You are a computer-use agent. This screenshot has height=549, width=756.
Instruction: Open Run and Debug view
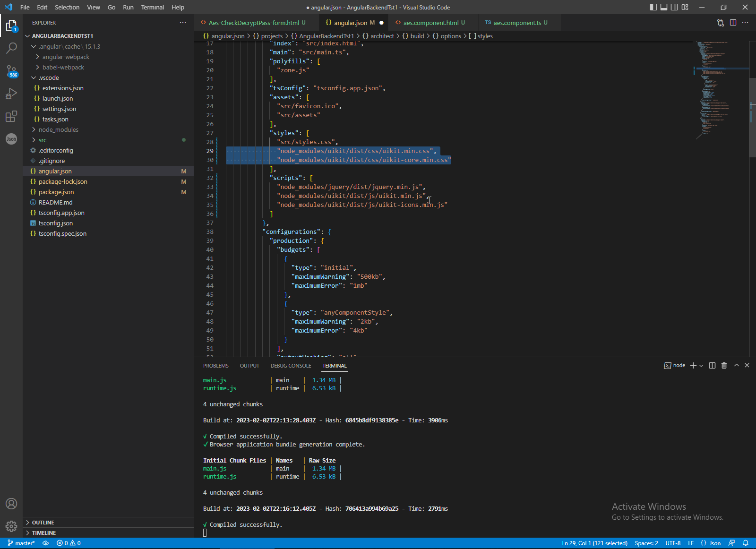tap(11, 94)
